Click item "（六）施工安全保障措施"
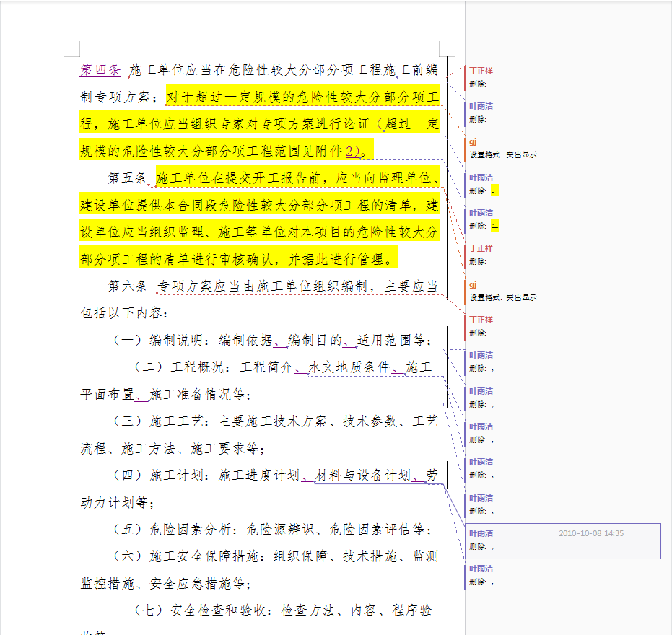Image resolution: width=672 pixels, height=635 pixels. (185, 556)
